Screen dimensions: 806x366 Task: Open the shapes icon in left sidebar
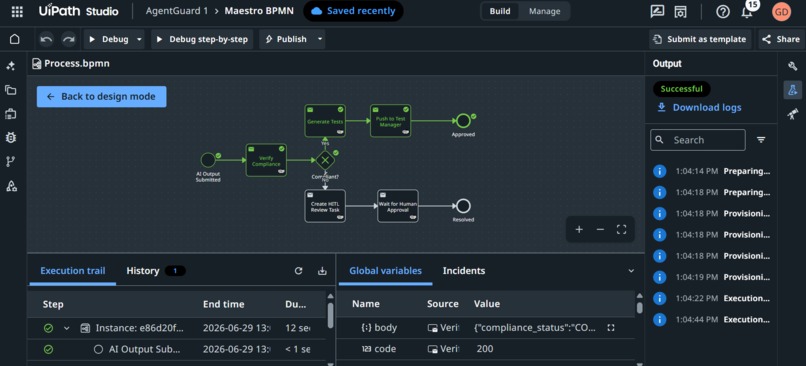pos(10,186)
